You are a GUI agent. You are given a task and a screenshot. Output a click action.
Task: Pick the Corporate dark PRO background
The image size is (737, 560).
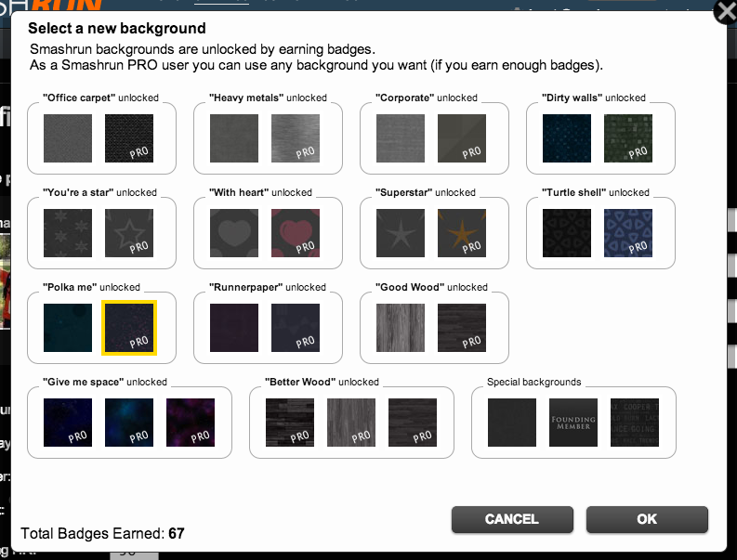[x=462, y=138]
